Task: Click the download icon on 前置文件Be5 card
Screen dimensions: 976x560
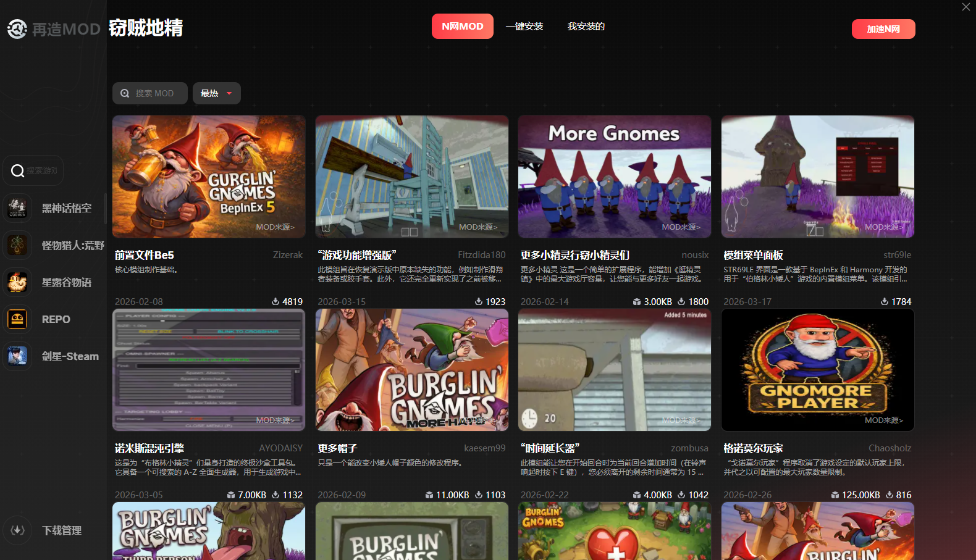Action: [x=276, y=301]
